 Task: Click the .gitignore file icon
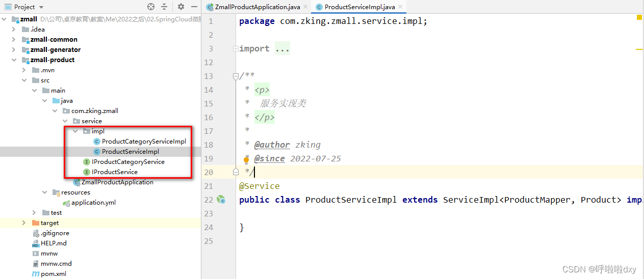click(35, 233)
